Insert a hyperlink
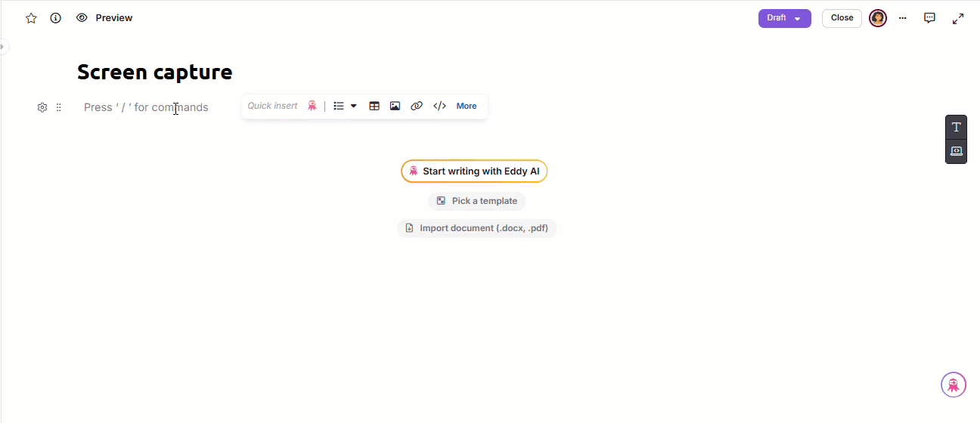Screen dimensions: 980x423 (x=416, y=107)
